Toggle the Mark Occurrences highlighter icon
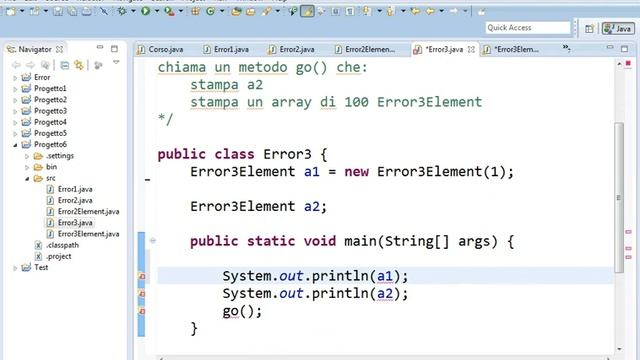 (x=307, y=11)
